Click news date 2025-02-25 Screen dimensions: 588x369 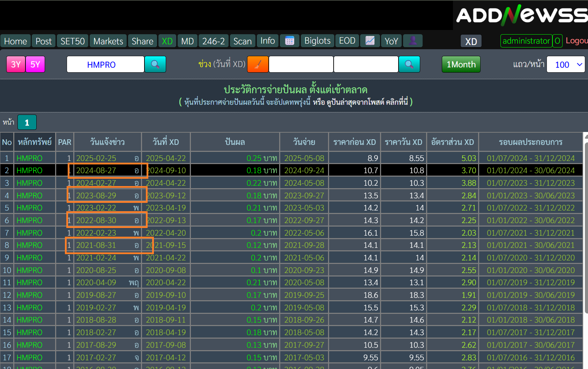[x=96, y=158]
